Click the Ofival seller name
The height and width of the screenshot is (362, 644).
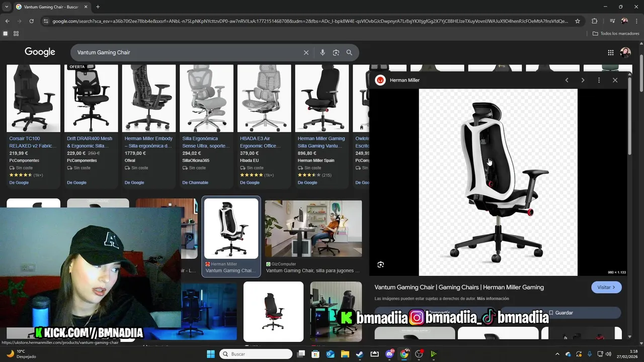[x=130, y=160]
